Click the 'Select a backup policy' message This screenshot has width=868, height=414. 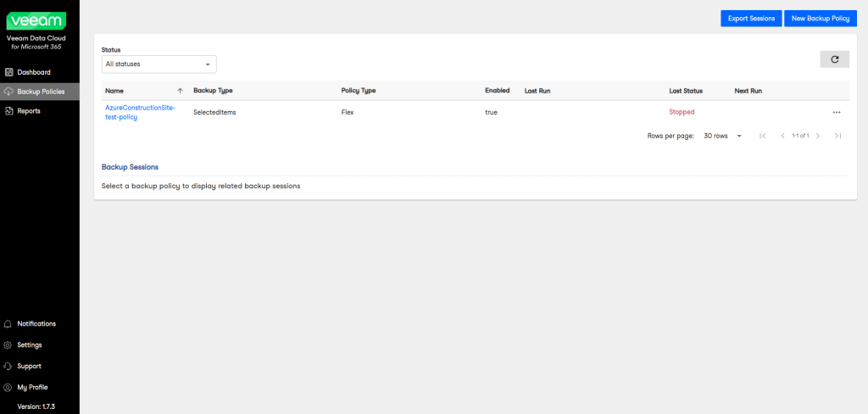tap(201, 187)
